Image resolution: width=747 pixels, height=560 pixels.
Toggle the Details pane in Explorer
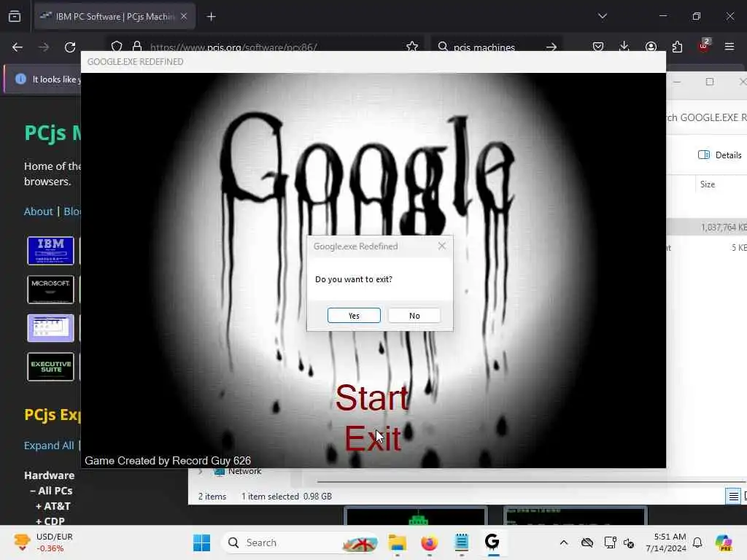coord(720,155)
